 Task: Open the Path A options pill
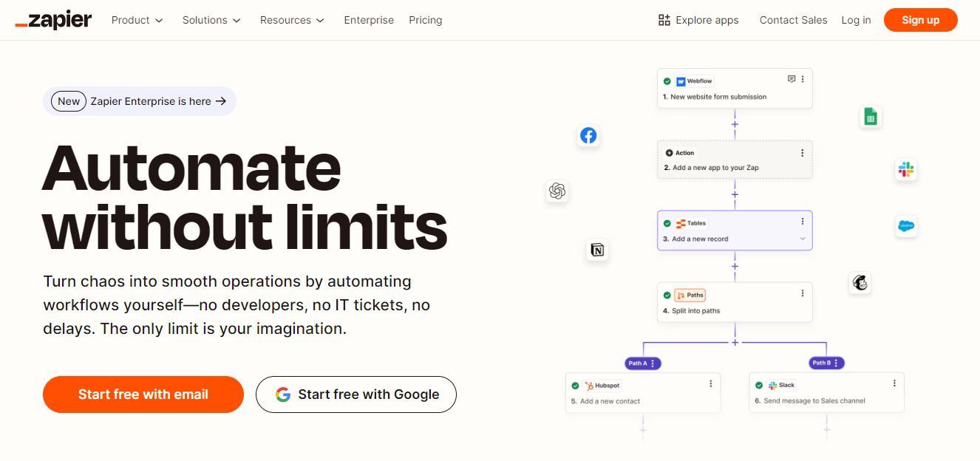coord(642,363)
